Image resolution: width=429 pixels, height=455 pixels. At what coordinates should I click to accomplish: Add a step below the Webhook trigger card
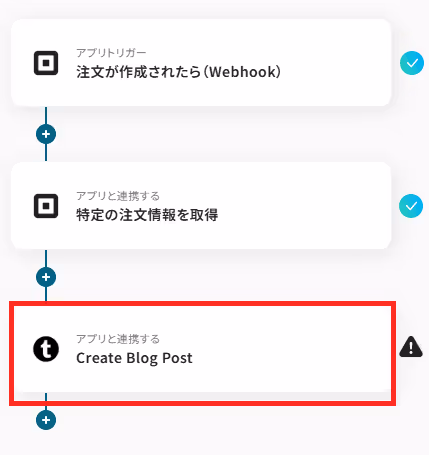[x=46, y=134]
